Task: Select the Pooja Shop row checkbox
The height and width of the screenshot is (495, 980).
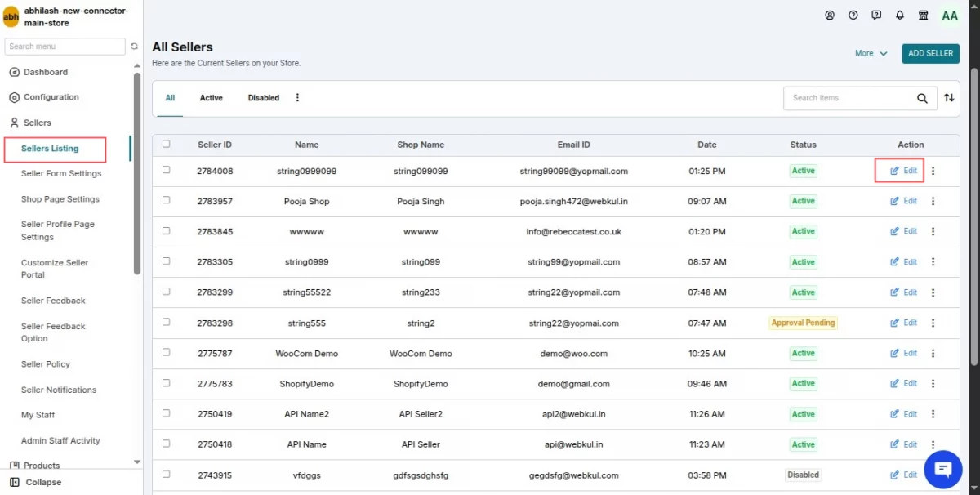Action: [x=167, y=200]
